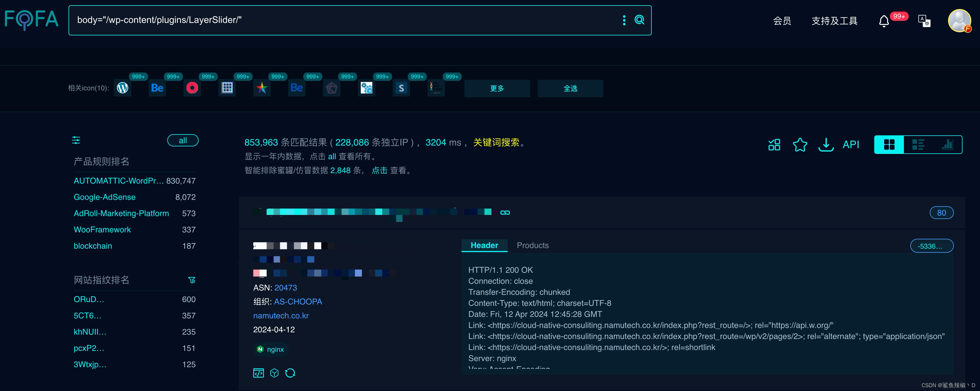Refresh the result entry
The width and height of the screenshot is (980, 391).
[x=290, y=373]
